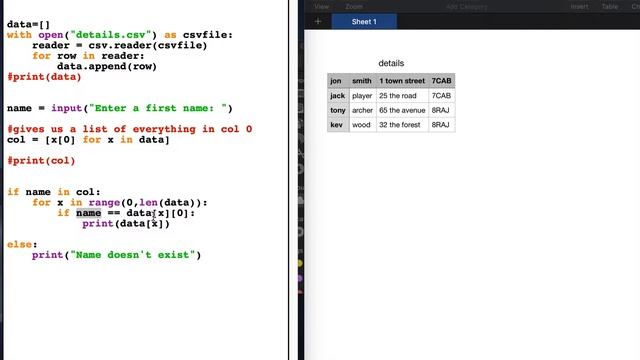Click the Add Category toolbar item
Screen dimensions: 640x360
tap(467, 7)
